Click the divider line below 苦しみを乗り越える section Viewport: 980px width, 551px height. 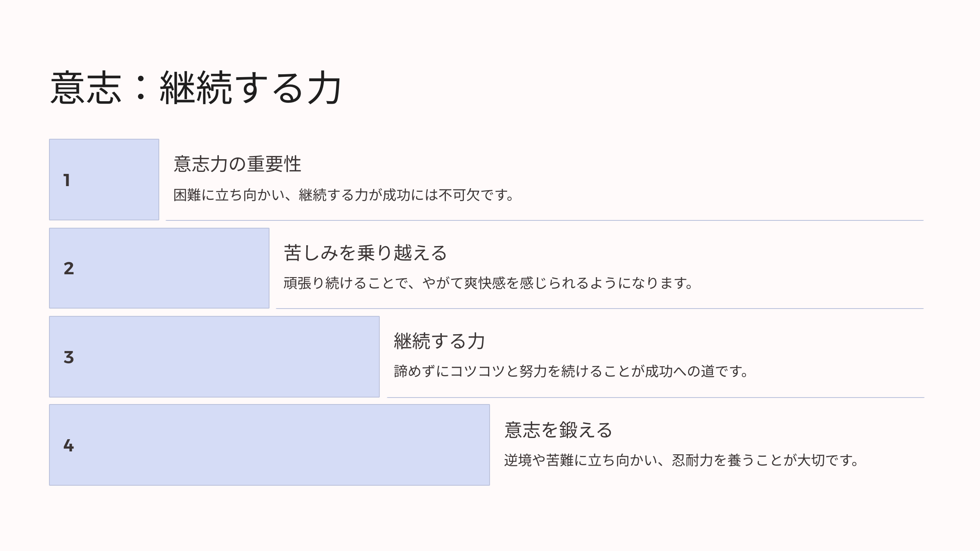[599, 309]
